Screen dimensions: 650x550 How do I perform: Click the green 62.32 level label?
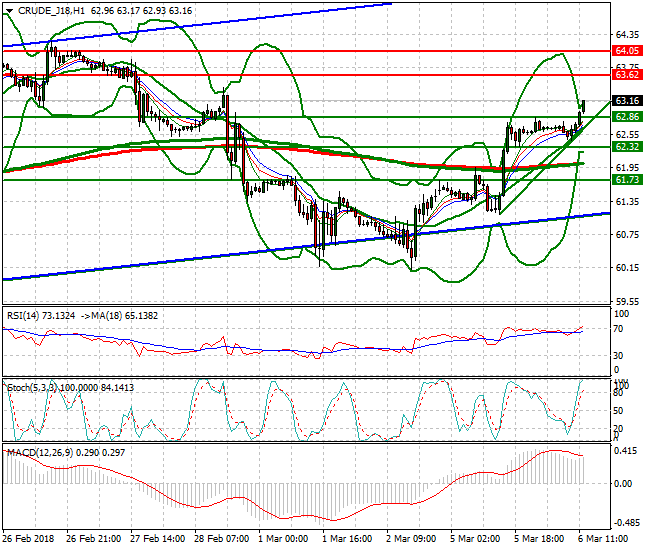click(x=627, y=147)
